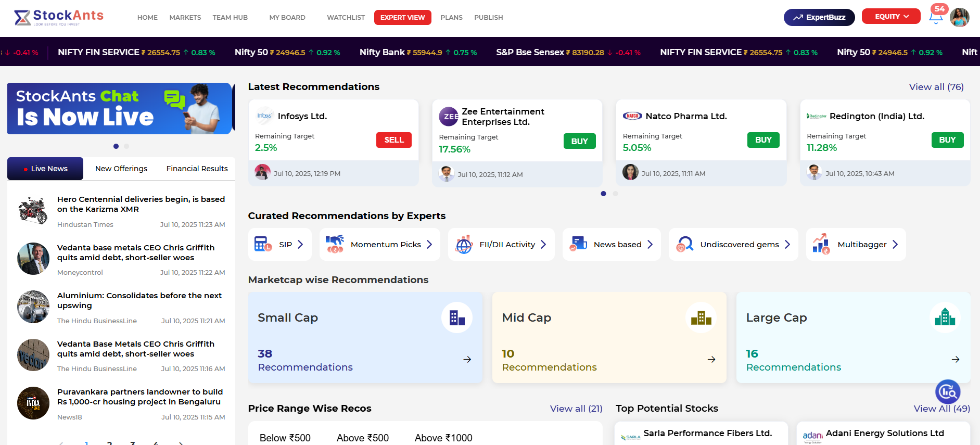This screenshot has height=445, width=980.
Task: Click the Small Cap arrow icon
Action: 467,359
